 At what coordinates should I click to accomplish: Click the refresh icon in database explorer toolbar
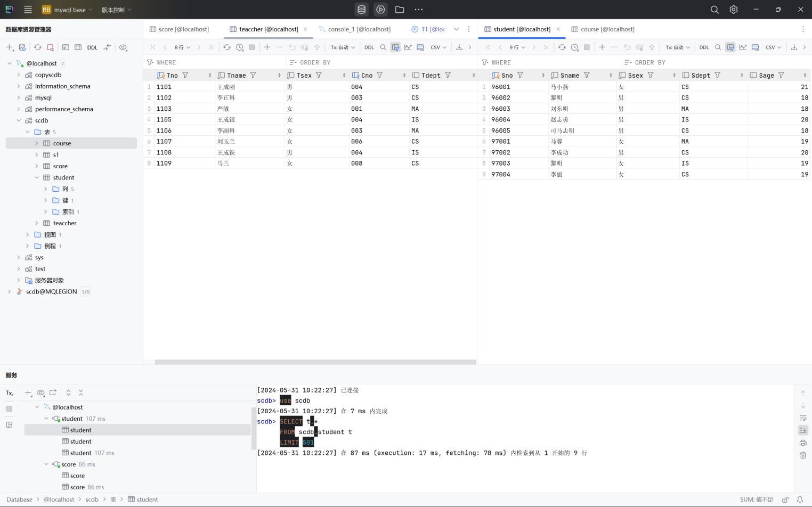(x=38, y=47)
